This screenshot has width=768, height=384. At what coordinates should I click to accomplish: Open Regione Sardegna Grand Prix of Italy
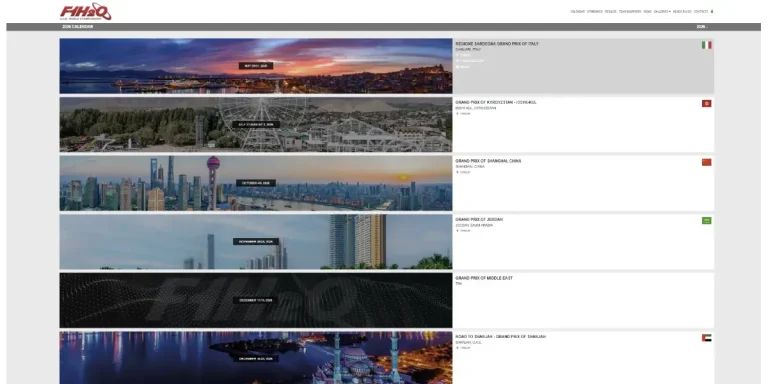coord(497,44)
